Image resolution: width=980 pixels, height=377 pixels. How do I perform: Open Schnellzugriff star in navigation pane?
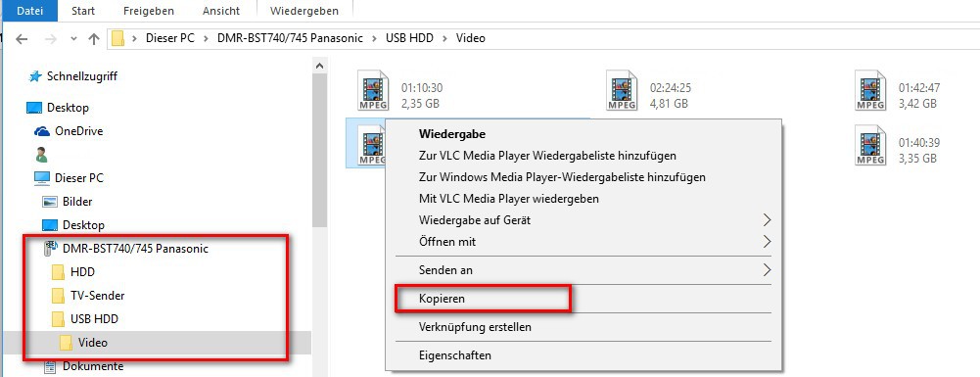click(73, 76)
